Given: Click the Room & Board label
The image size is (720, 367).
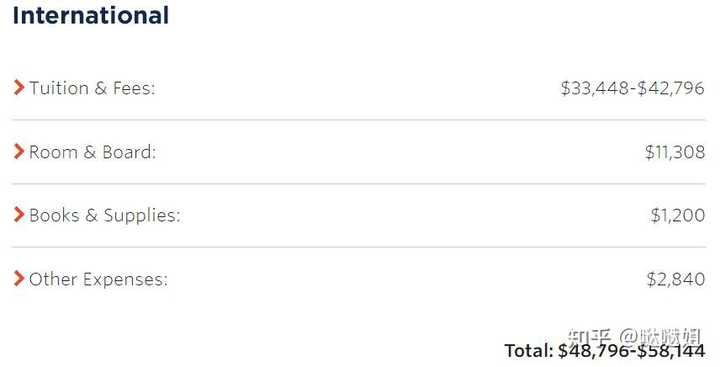Looking at the screenshot, I should 92,152.
